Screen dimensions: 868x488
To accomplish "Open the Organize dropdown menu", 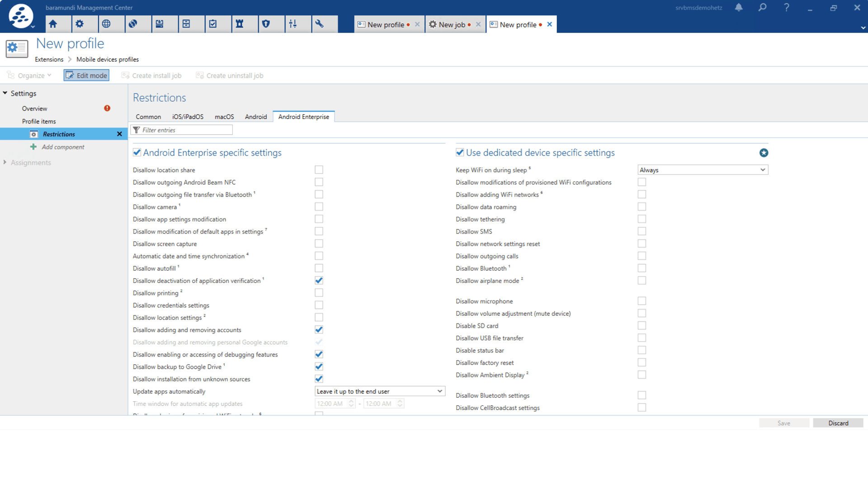I will (x=30, y=75).
